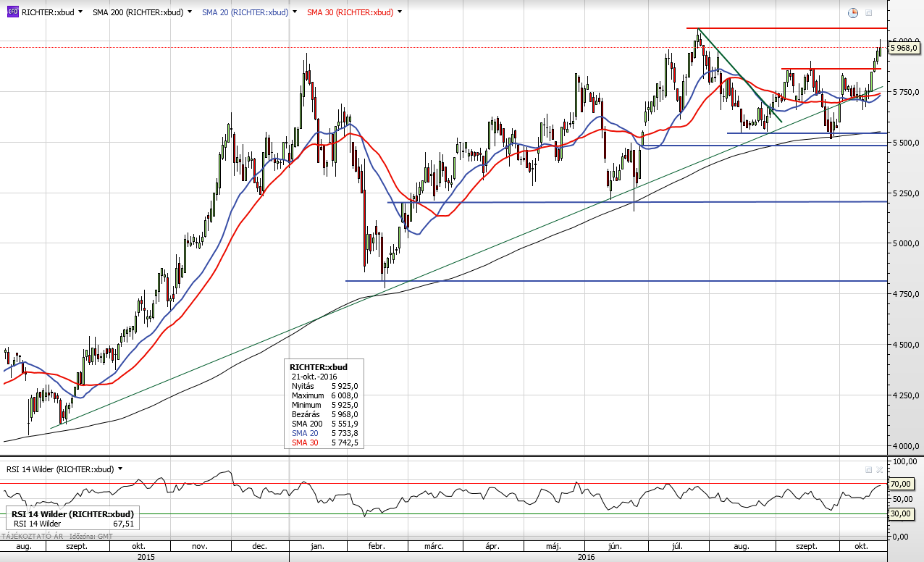Select the 2015 year on time axis
This screenshot has height=562, width=924.
coord(146,557)
